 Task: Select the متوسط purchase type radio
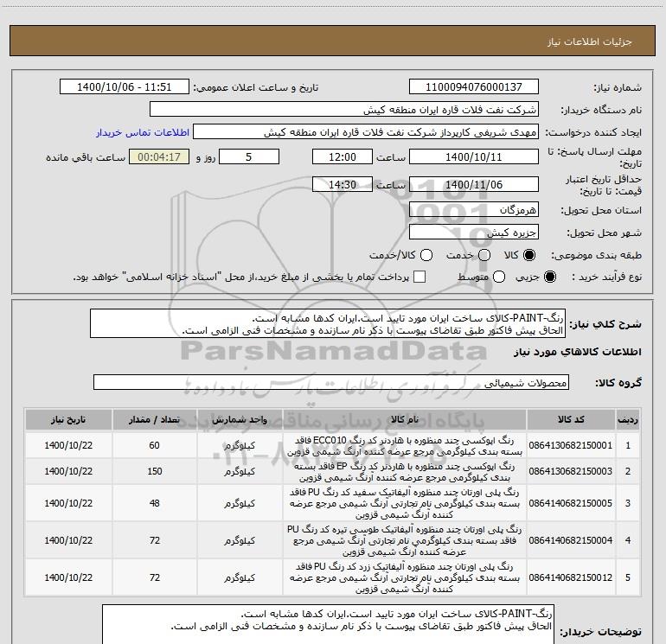coord(499,277)
